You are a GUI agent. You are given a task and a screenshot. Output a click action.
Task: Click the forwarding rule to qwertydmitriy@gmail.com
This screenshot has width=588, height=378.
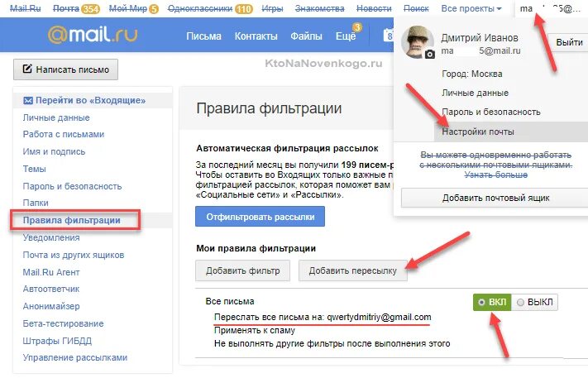coord(323,318)
